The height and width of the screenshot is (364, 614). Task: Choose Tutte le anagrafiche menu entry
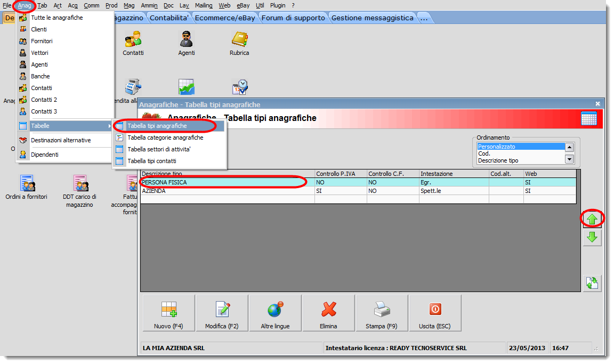click(x=65, y=18)
